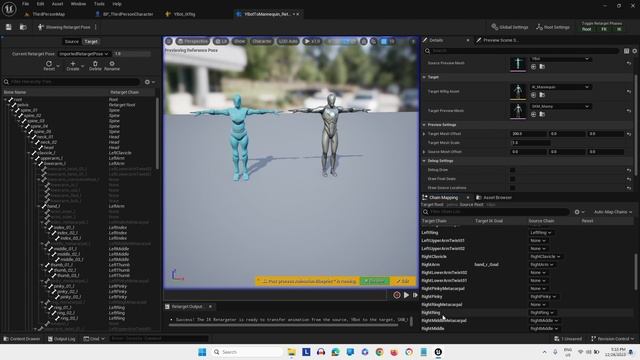Click the record animation button
The width and height of the screenshot is (640, 360).
[x=397, y=295]
